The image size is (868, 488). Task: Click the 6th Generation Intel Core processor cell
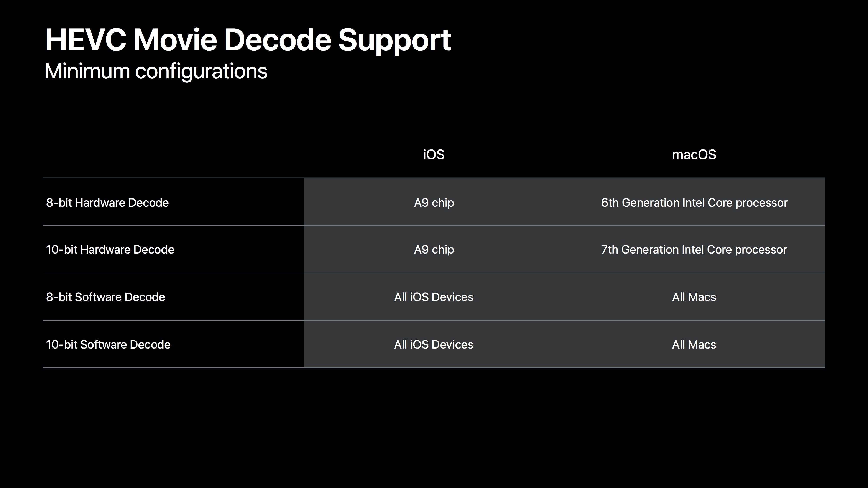[x=694, y=203]
